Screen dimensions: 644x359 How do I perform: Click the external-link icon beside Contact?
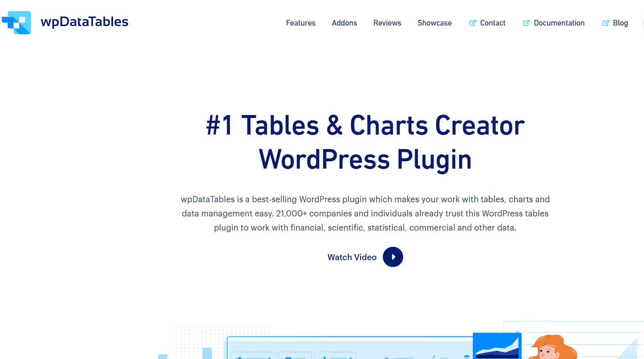click(473, 23)
